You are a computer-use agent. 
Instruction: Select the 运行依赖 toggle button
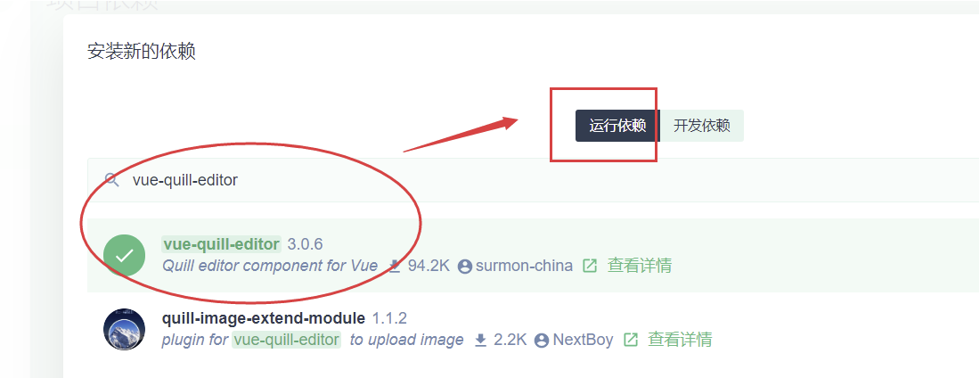tap(617, 126)
